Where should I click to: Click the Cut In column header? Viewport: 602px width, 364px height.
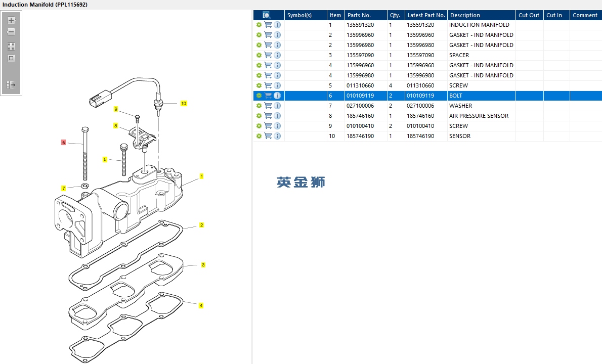pyautogui.click(x=556, y=15)
